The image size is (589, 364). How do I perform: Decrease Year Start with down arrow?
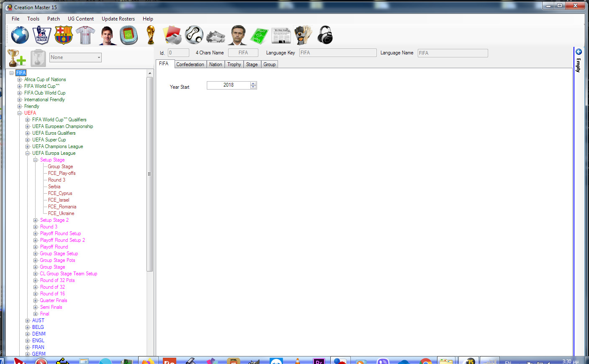(x=253, y=87)
